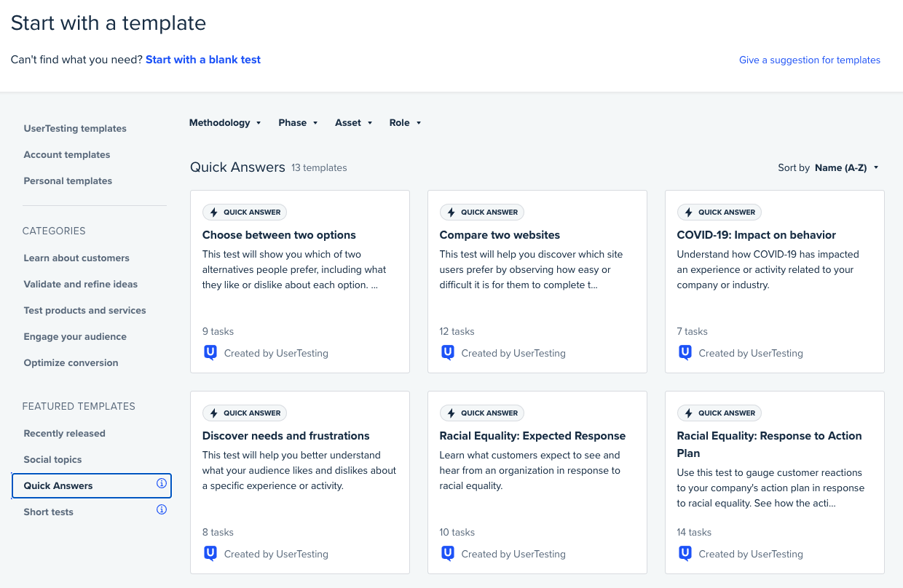903x588 pixels.
Task: Select Account templates in sidebar
Action: (67, 155)
